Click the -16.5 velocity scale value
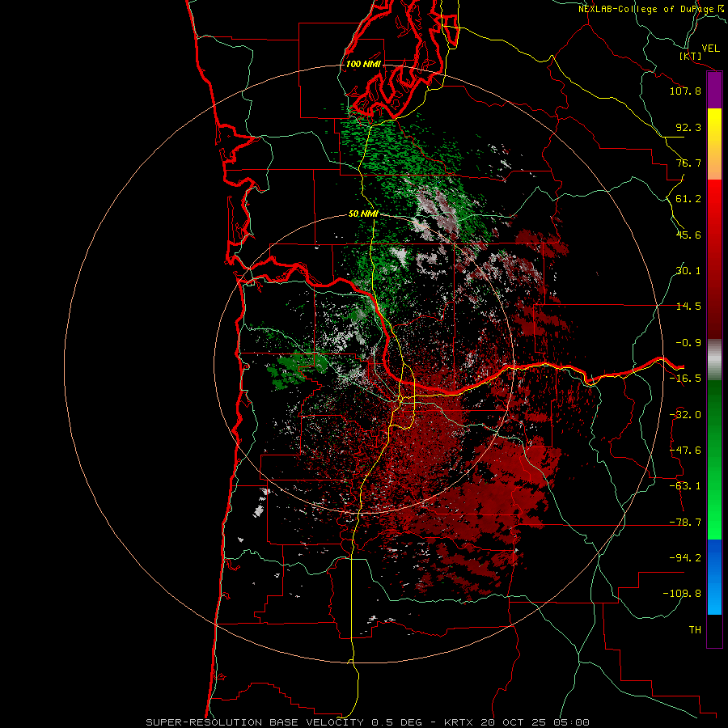 click(685, 379)
